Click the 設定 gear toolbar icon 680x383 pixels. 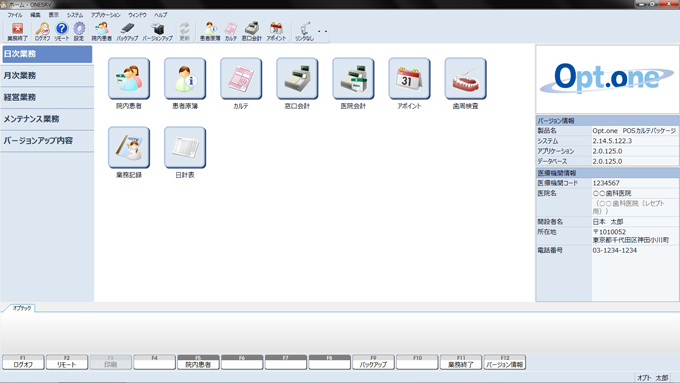79,32
